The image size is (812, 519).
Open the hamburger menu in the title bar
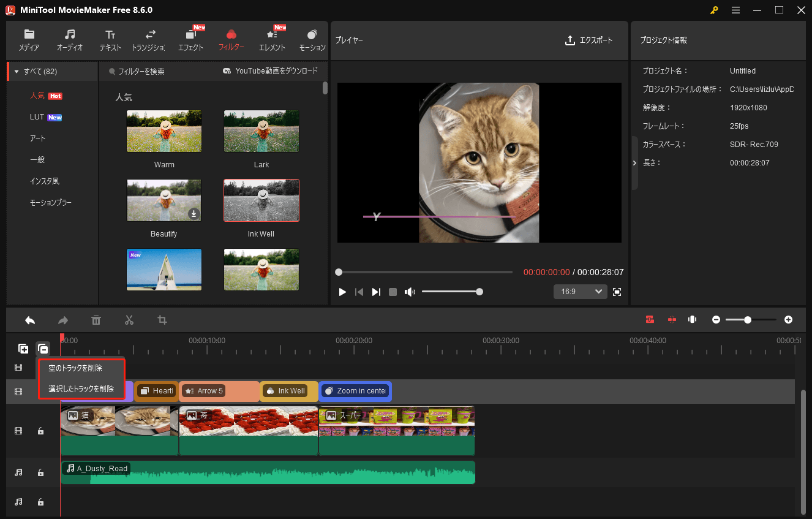pyautogui.click(x=735, y=10)
